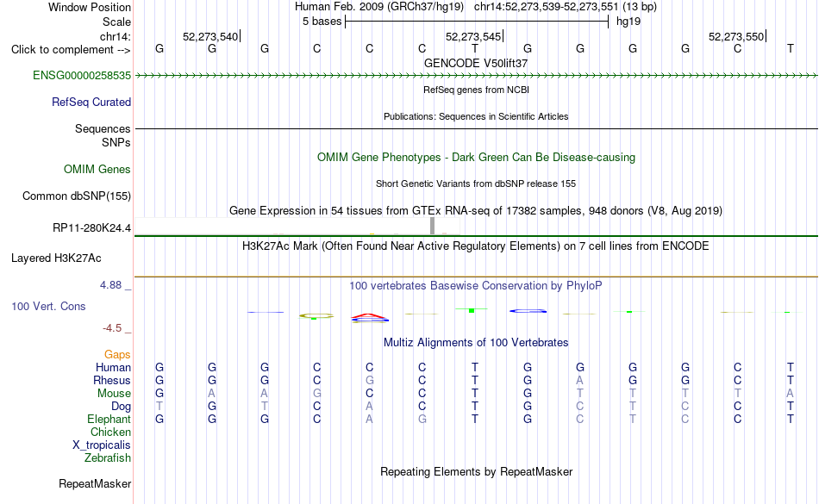Viewport: 819px width, 504px height.
Task: Click the SNPs track label
Action: (x=116, y=142)
